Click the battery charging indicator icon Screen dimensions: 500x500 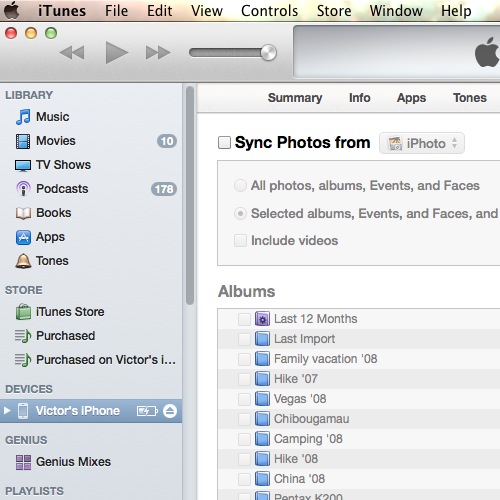pyautogui.click(x=147, y=411)
